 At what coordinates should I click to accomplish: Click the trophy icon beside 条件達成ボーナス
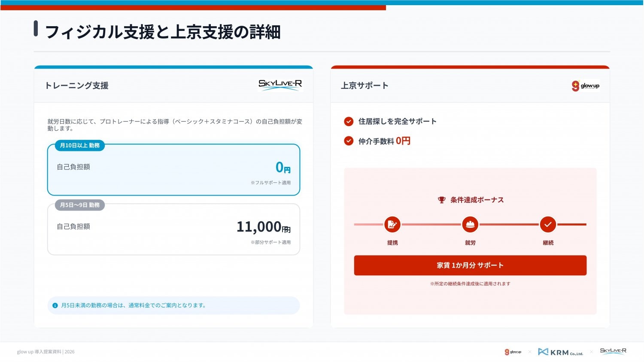click(x=441, y=200)
